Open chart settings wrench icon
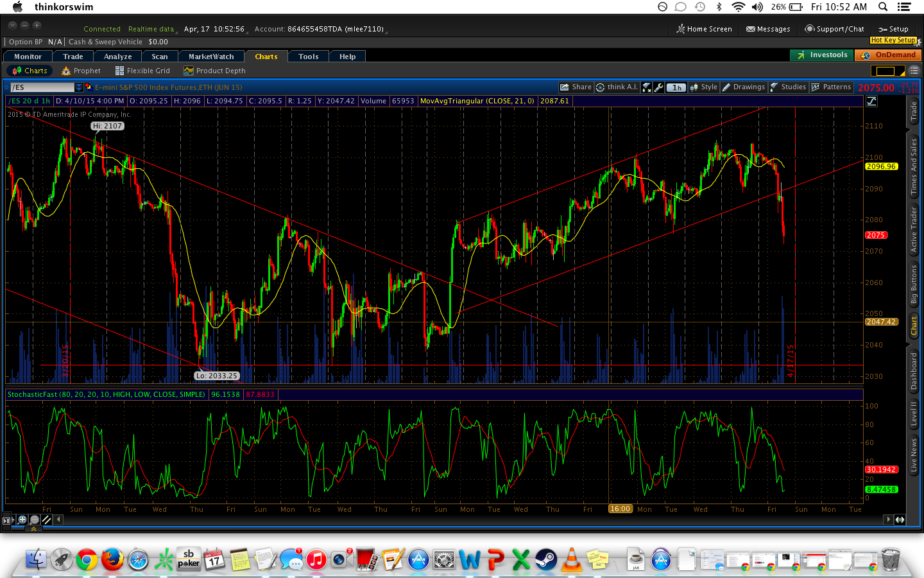This screenshot has width=924, height=578. pyautogui.click(x=659, y=87)
